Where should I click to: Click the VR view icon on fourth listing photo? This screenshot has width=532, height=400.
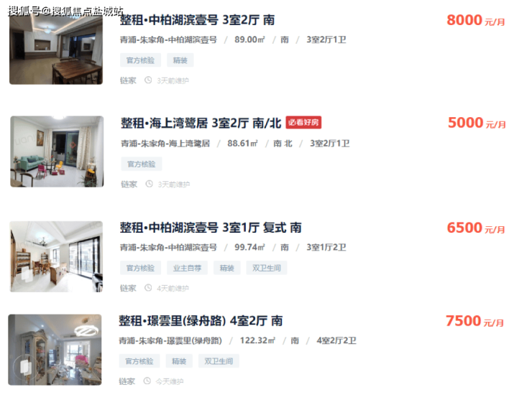(25, 367)
